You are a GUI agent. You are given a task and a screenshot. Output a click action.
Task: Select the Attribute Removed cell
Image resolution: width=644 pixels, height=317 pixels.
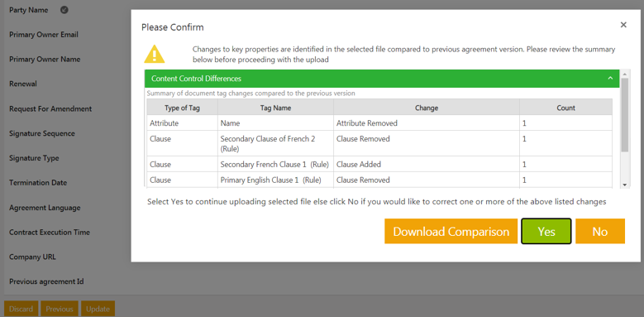point(427,123)
